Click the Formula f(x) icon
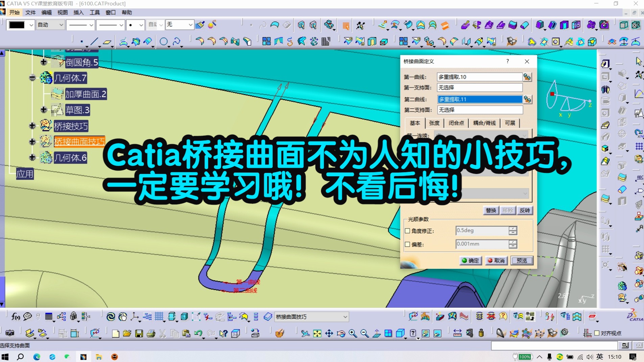Viewport: 644px width, 362px height. click(x=16, y=316)
